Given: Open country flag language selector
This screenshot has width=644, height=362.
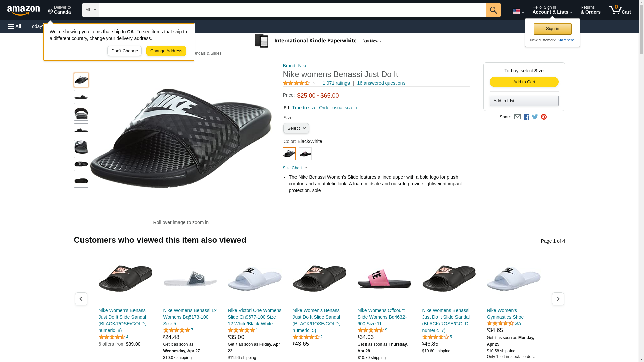Looking at the screenshot, I should click(x=518, y=12).
